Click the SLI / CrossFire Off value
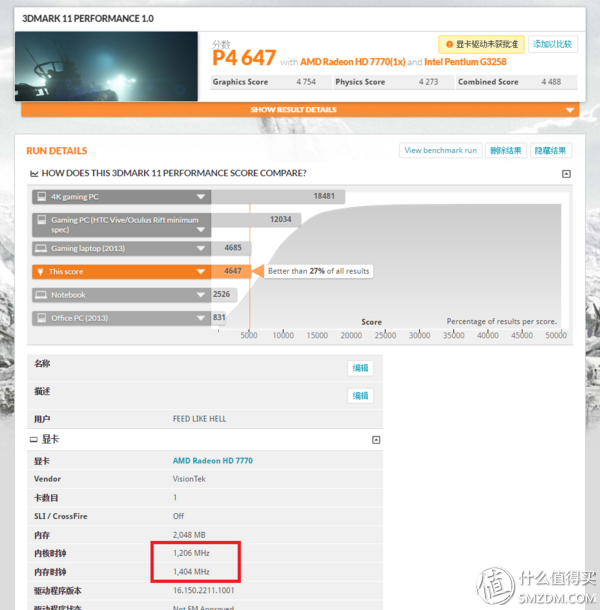The height and width of the screenshot is (610, 600). tap(179, 516)
